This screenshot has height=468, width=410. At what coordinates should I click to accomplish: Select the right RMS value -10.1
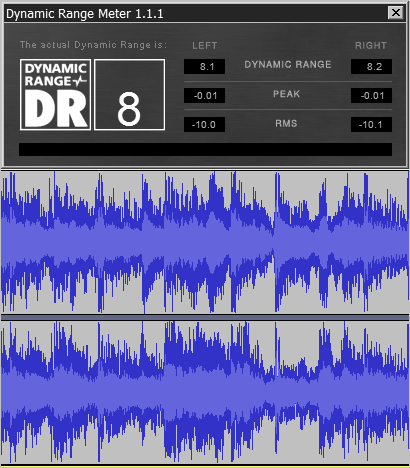371,125
